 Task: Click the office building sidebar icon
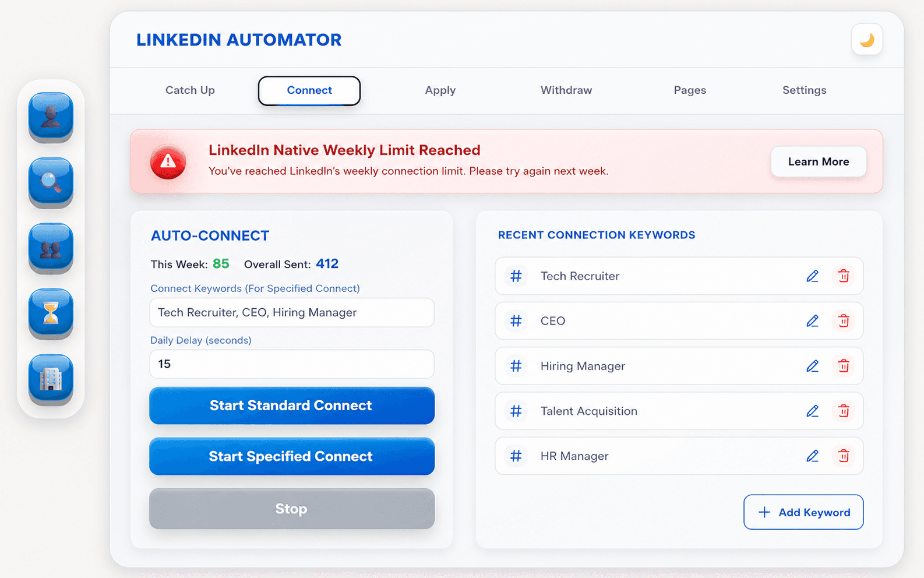point(51,379)
